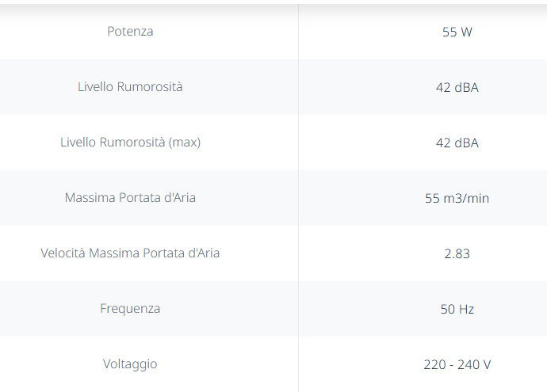
Task: Click the Frequenza label
Action: coord(130,309)
